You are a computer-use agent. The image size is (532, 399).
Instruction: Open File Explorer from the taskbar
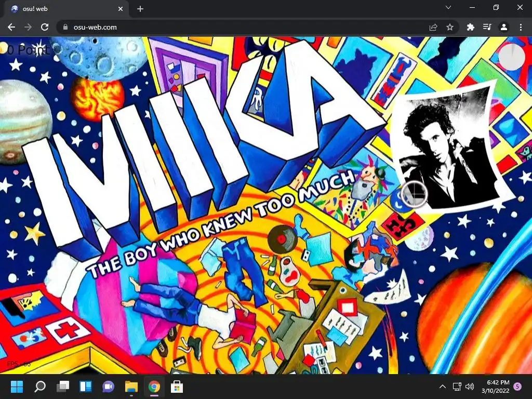point(131,387)
